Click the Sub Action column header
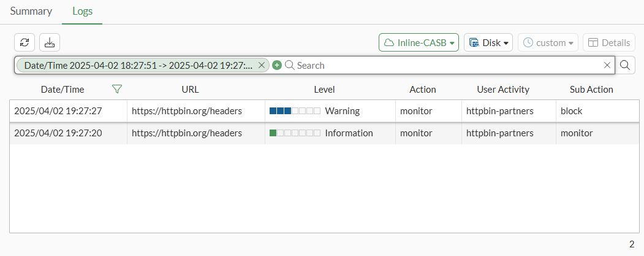The height and width of the screenshot is (256, 644). 591,90
